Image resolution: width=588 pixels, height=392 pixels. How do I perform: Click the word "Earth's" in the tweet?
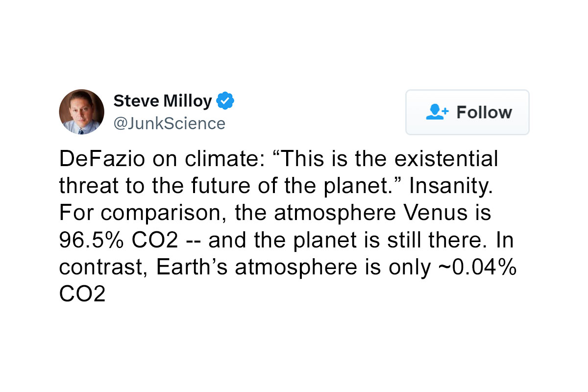pos(192,269)
